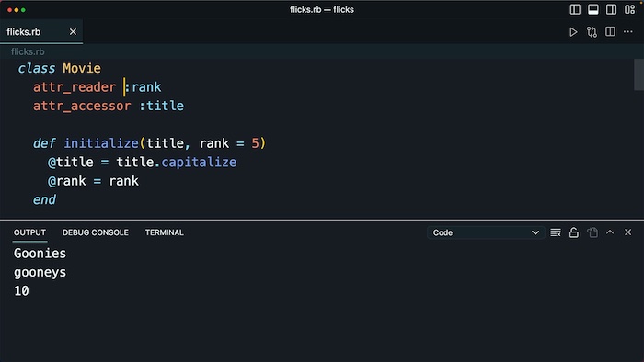
Task: Open source control changes icon
Action: coord(592,32)
